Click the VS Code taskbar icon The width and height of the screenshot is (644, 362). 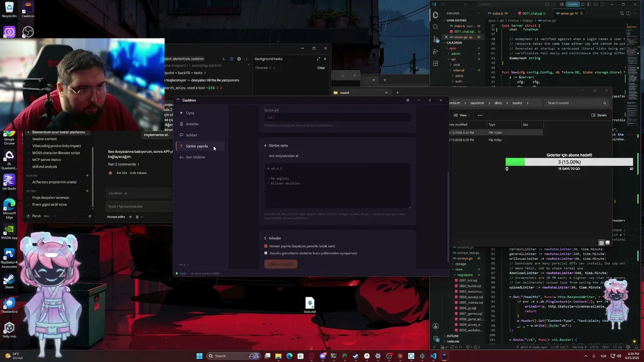coord(433,356)
